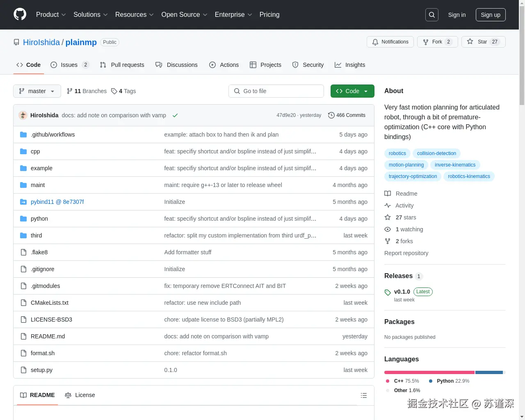This screenshot has width=525, height=420.
Task: Click the Python segment of language bar
Action: pyautogui.click(x=489, y=372)
